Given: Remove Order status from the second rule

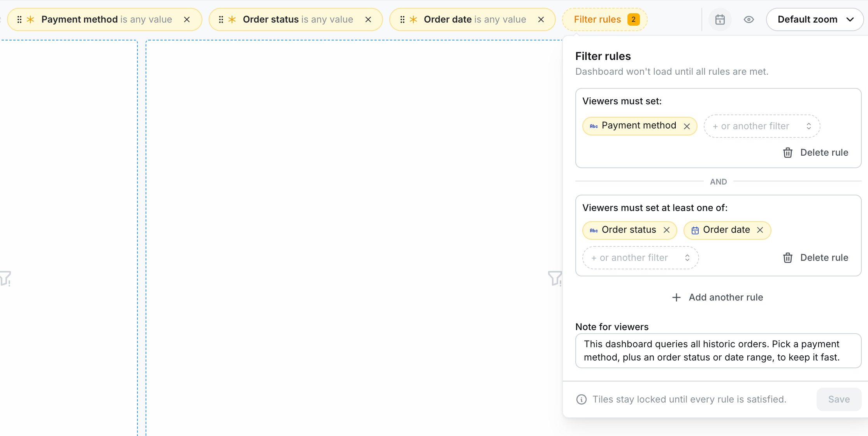Looking at the screenshot, I should click(667, 230).
